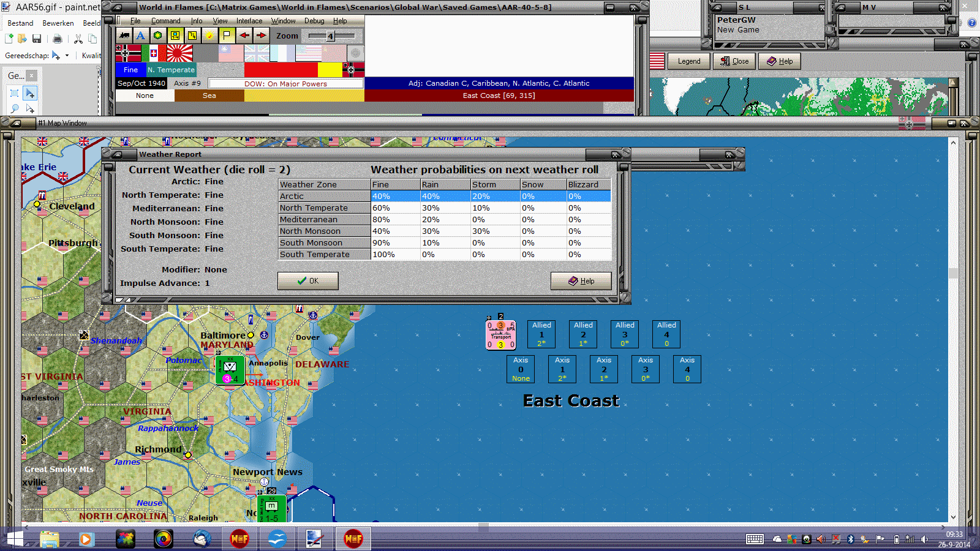Select the North Temperate row in weather table
Image resolution: width=980 pixels, height=551 pixels.
tap(445, 208)
